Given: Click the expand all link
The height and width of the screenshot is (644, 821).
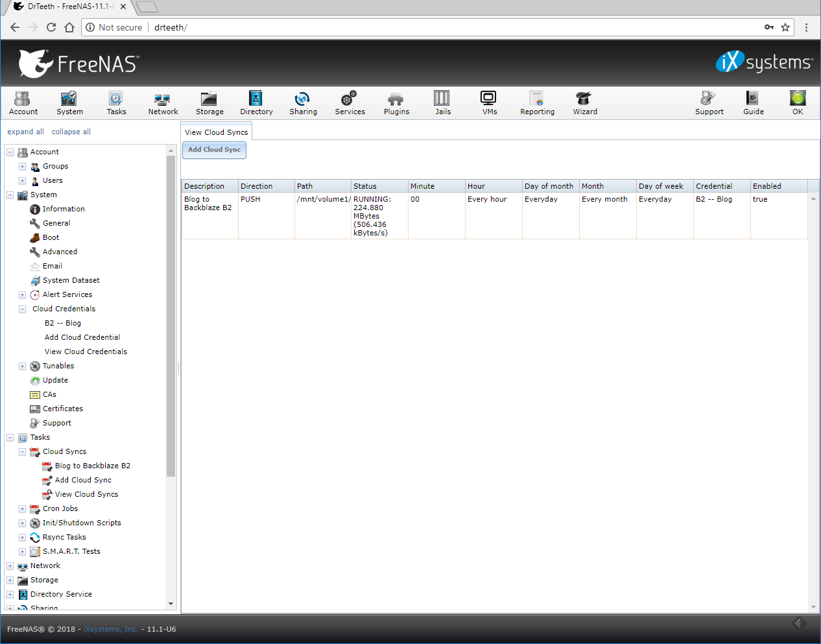Looking at the screenshot, I should [25, 132].
